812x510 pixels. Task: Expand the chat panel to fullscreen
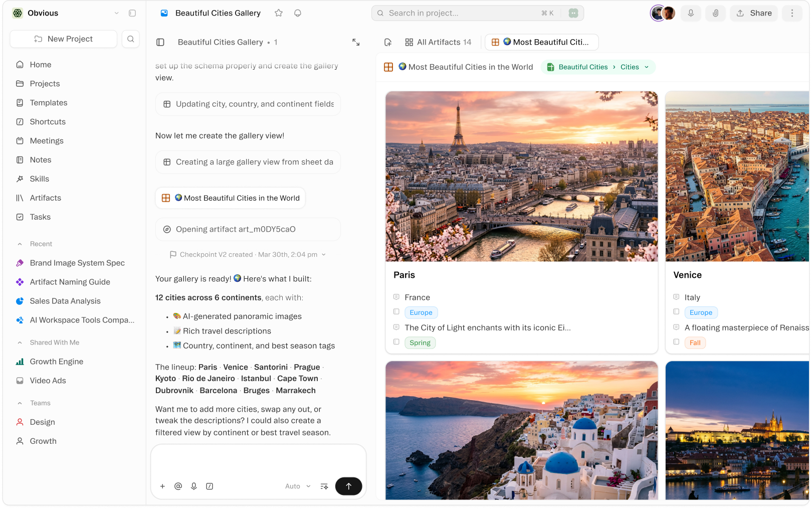pyautogui.click(x=356, y=42)
